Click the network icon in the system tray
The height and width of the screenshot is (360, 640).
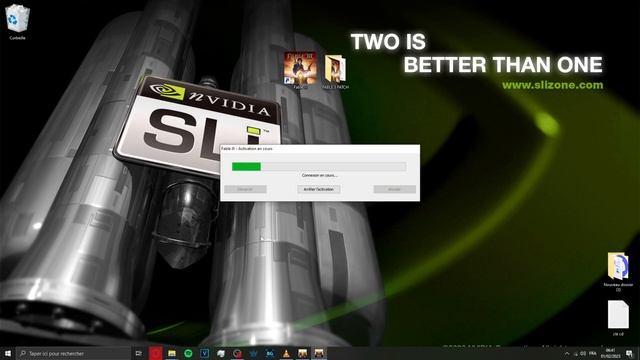click(576, 353)
